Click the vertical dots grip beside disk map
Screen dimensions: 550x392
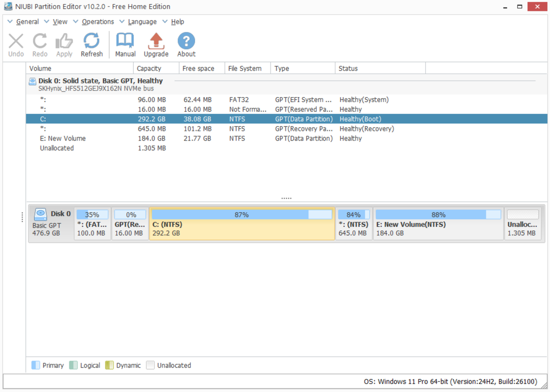22,217
